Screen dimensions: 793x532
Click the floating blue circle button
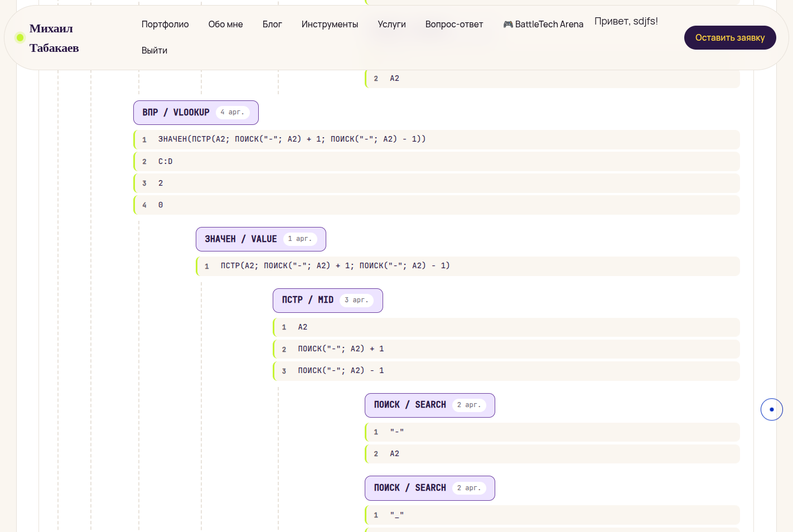[x=771, y=409]
